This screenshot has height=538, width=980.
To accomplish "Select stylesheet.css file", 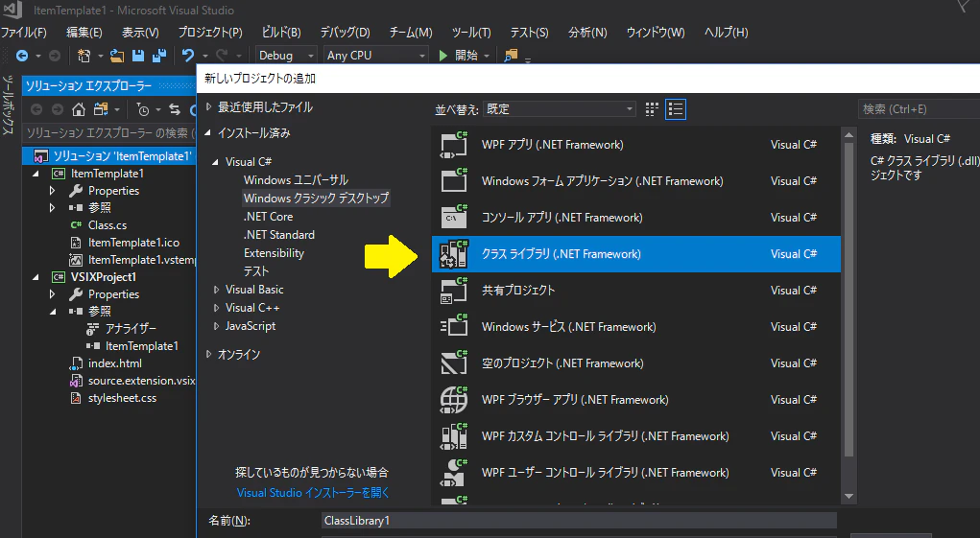I will click(x=122, y=398).
